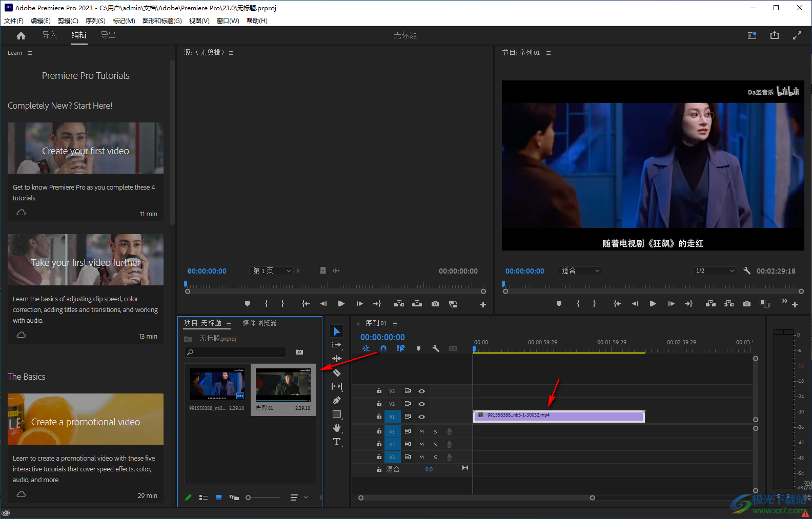812x519 pixels.
Task: Click new bin folder icon beside search
Action: pos(299,352)
